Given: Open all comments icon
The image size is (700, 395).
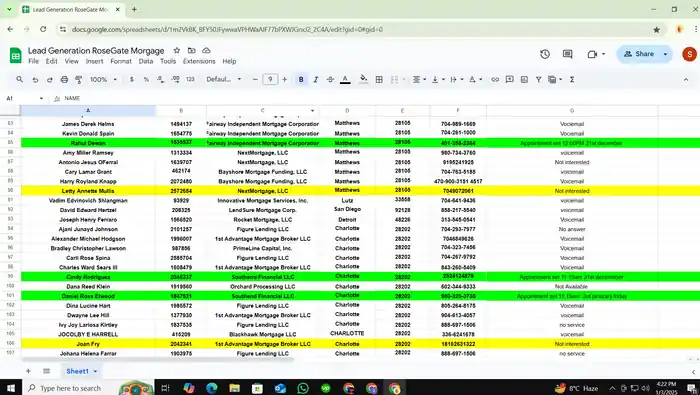Looking at the screenshot, I should point(567,54).
